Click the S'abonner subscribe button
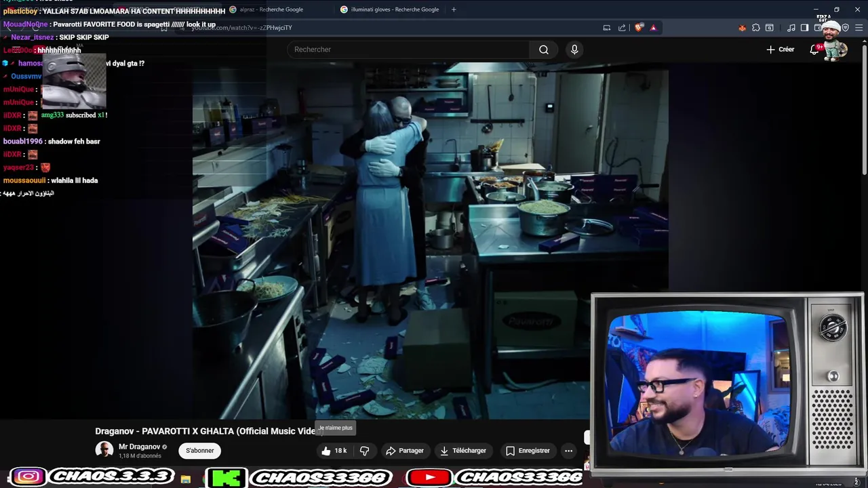Image resolution: width=868 pixels, height=488 pixels. (x=200, y=451)
